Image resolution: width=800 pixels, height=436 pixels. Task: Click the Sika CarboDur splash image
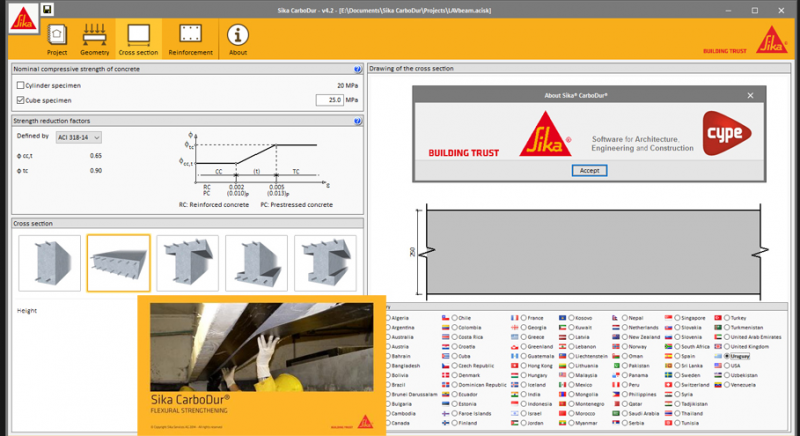pos(262,347)
